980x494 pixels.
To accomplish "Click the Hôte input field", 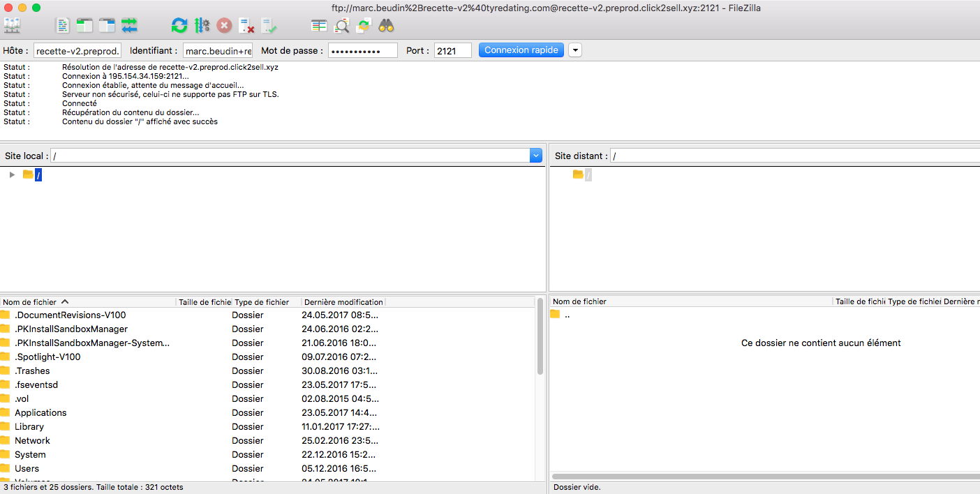I will click(x=77, y=50).
